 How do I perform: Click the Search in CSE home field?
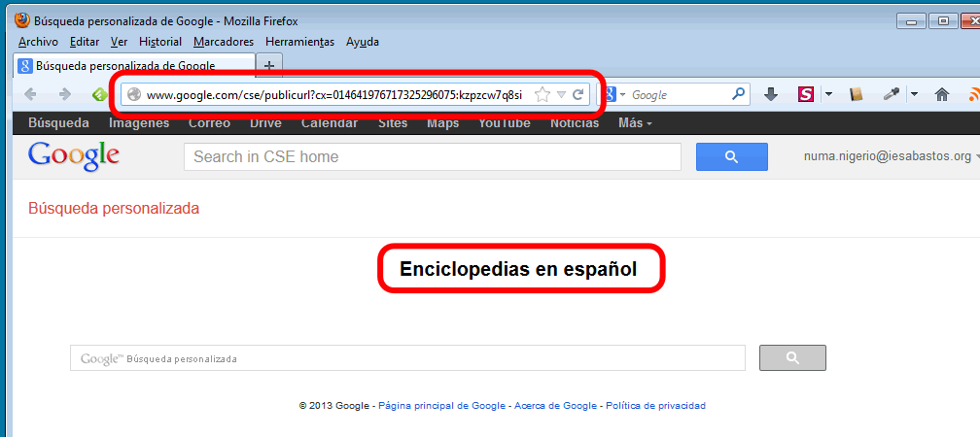point(432,156)
